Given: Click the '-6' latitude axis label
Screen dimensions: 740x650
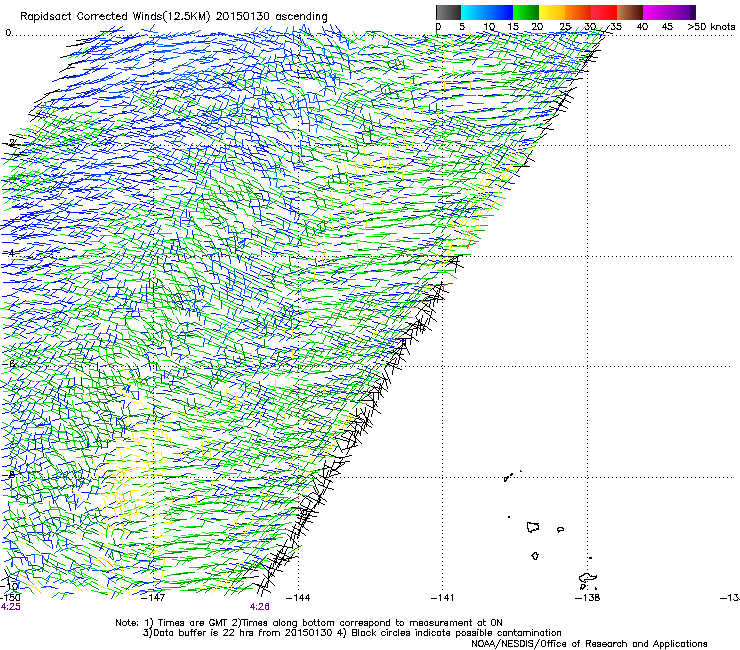Looking at the screenshot, I should click(8, 364).
